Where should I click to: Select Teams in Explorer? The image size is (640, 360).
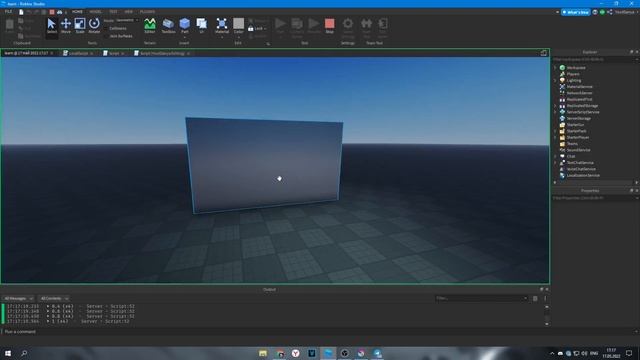572,144
